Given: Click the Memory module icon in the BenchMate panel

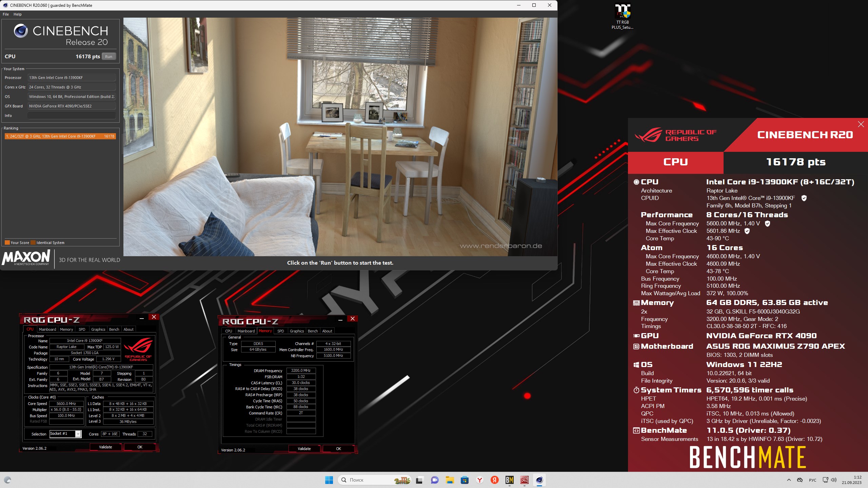Looking at the screenshot, I should click(636, 303).
